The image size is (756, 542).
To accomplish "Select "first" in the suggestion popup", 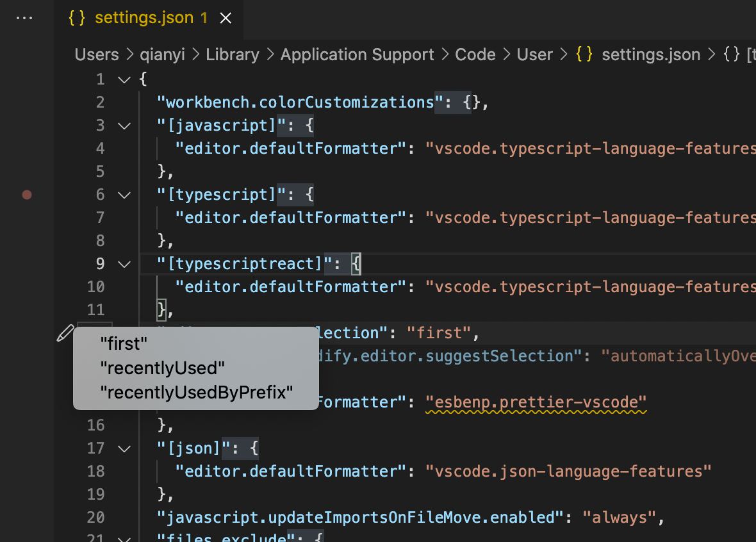I will (x=123, y=344).
